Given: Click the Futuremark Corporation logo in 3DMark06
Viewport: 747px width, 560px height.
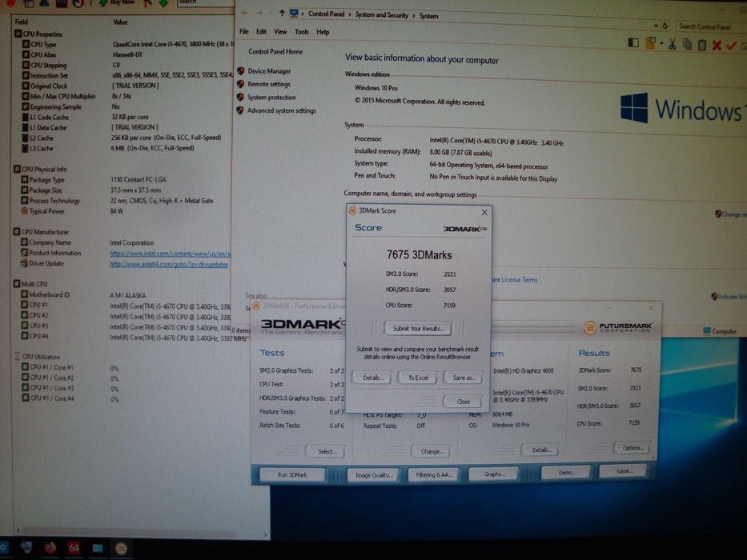Looking at the screenshot, I should click(618, 328).
